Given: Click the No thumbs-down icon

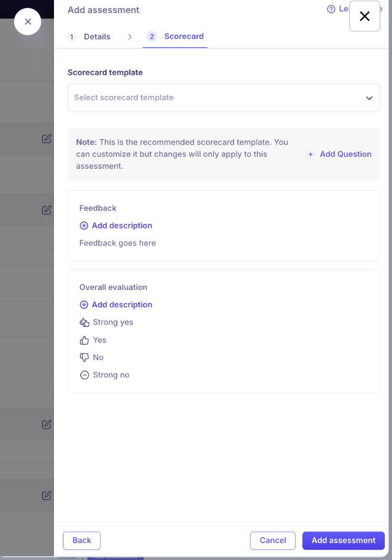Looking at the screenshot, I should point(84,358).
